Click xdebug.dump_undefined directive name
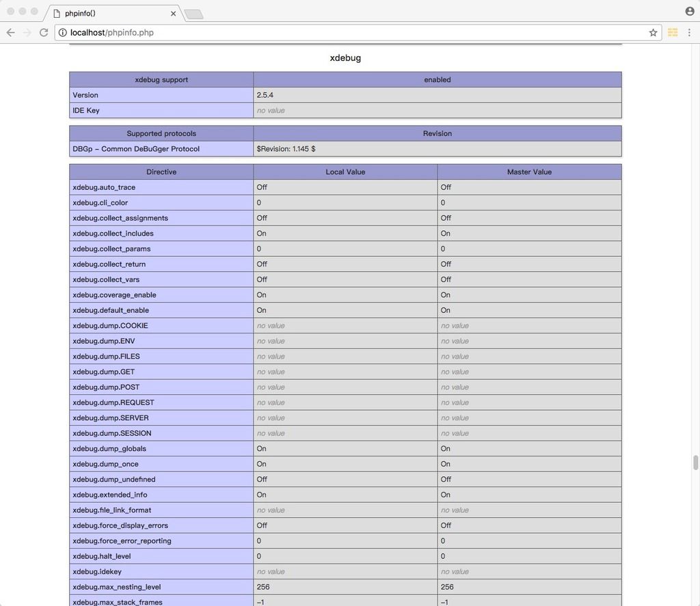Screen dimensions: 700x606 (114, 480)
